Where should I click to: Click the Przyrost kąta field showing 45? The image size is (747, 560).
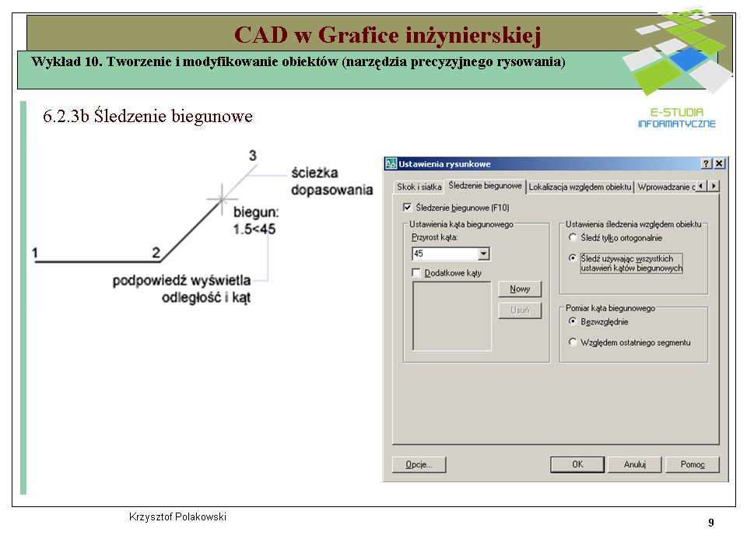click(x=445, y=254)
